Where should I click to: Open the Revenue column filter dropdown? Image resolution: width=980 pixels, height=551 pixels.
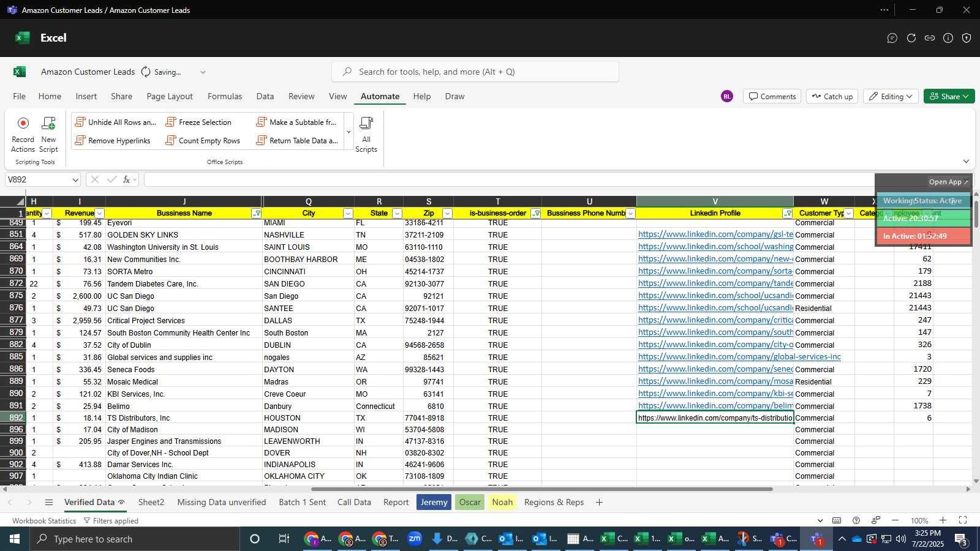point(99,214)
